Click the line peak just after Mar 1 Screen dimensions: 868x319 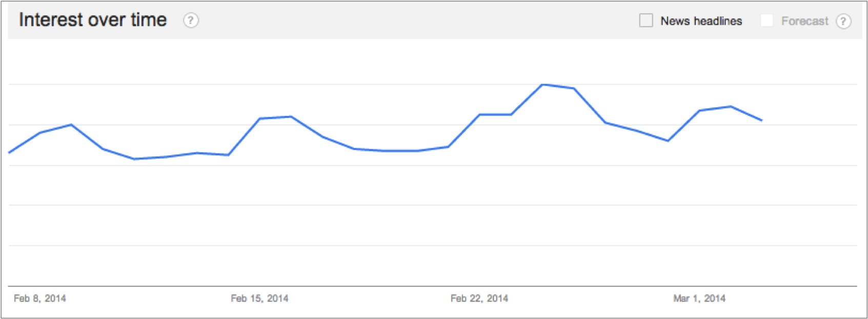tap(731, 107)
